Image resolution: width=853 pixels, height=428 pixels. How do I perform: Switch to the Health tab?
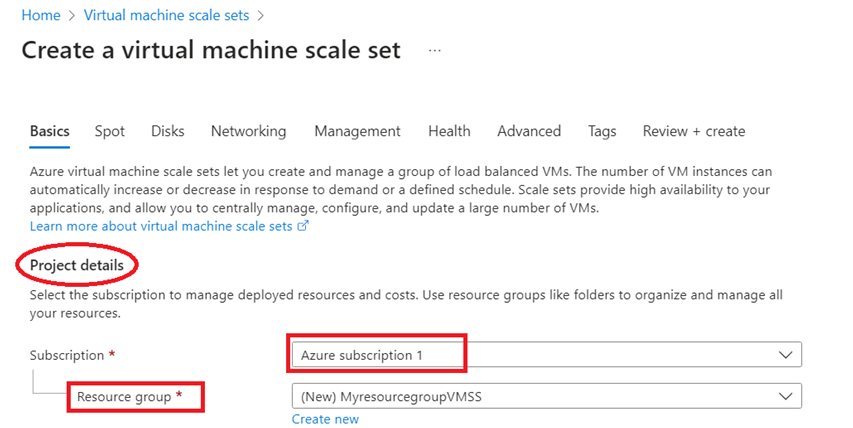click(449, 131)
